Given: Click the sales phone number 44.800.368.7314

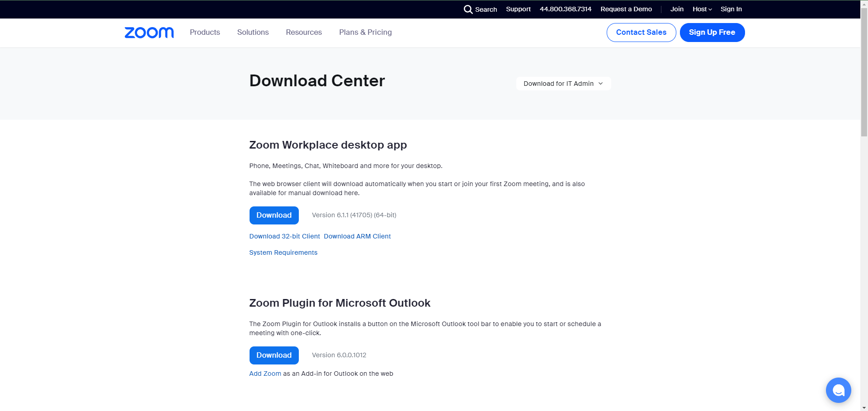Looking at the screenshot, I should pyautogui.click(x=566, y=9).
